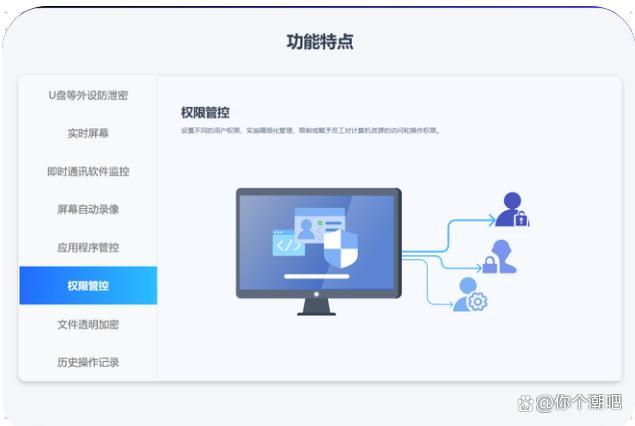Click the dark user with unlocked padlock icon

point(512,209)
